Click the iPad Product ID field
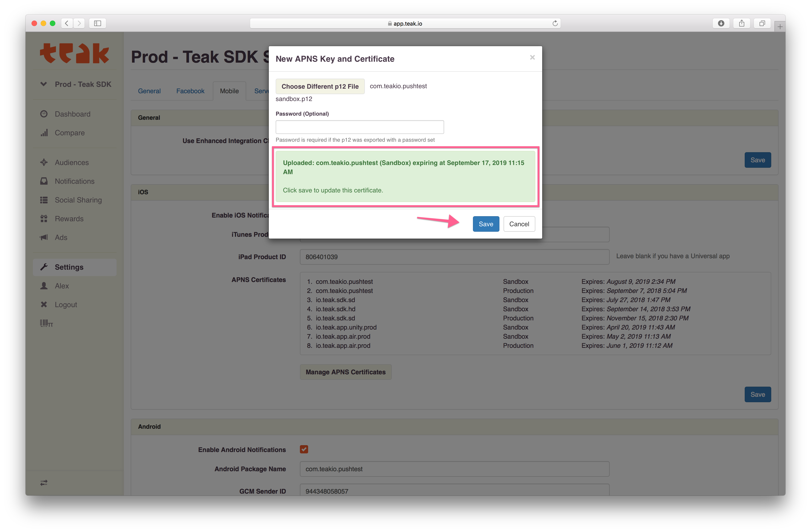This screenshot has height=532, width=811. pyautogui.click(x=454, y=257)
